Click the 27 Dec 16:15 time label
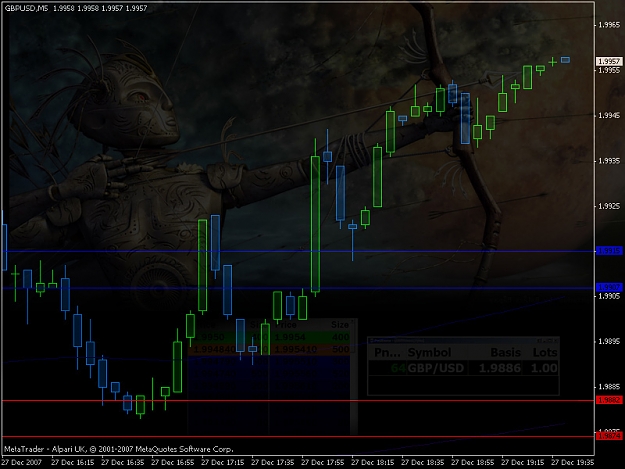The width and height of the screenshot is (625, 469). (73, 462)
